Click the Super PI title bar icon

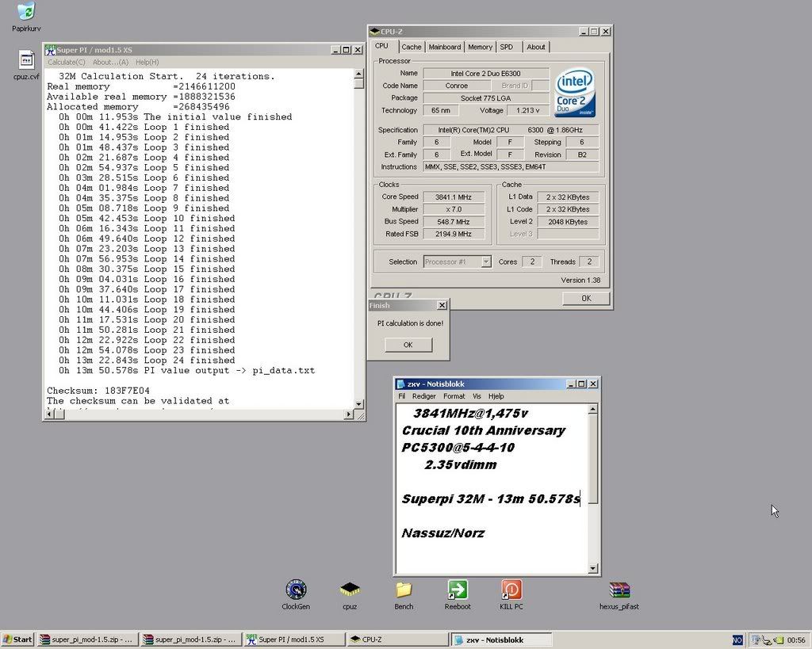click(x=50, y=50)
